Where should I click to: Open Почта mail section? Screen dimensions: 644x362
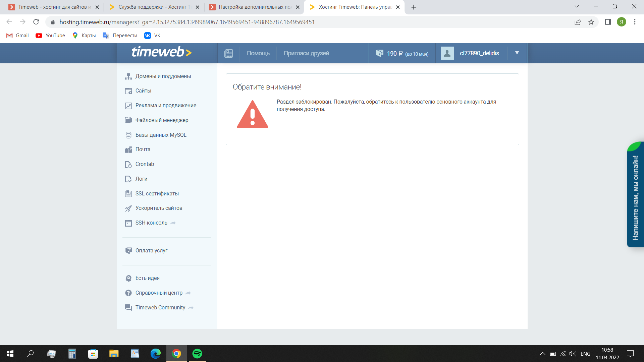pyautogui.click(x=143, y=149)
